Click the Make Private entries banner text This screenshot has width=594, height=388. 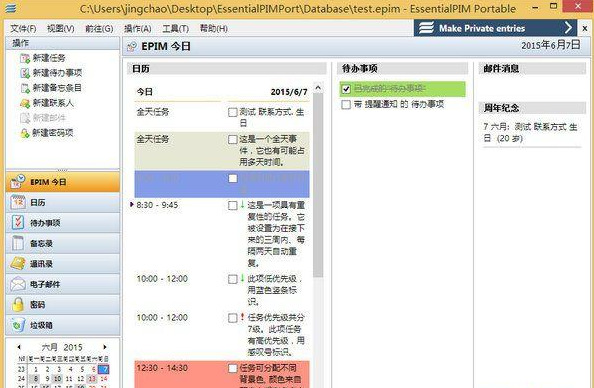(x=482, y=28)
